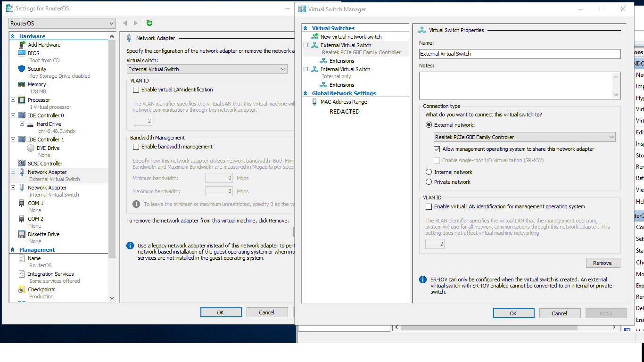Click the IDE Controller 0 icon
This screenshot has width=644, height=362.
click(x=21, y=115)
